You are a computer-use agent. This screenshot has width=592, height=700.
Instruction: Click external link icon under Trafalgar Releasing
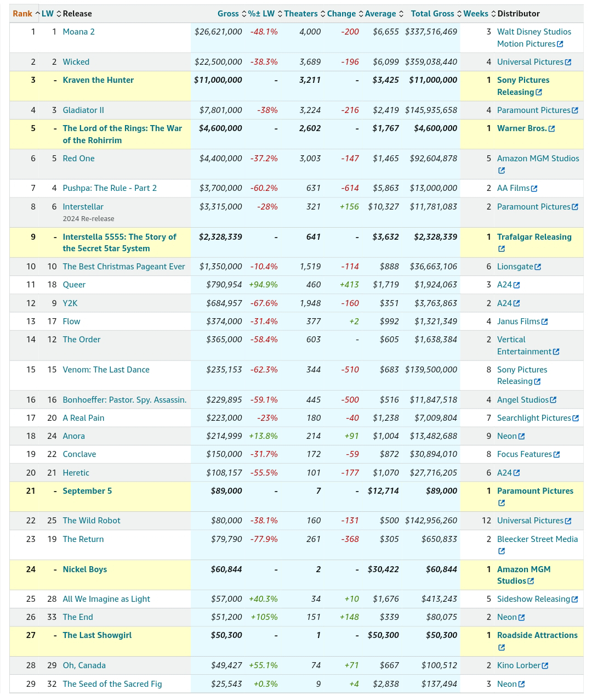coord(501,249)
